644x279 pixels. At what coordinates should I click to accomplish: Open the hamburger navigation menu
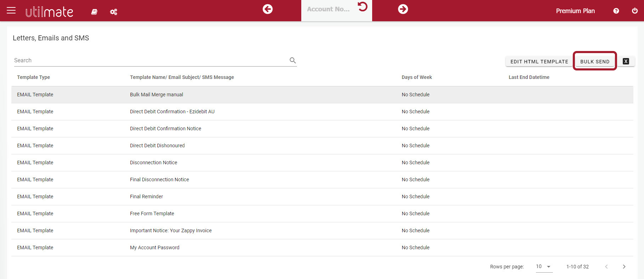tap(11, 11)
